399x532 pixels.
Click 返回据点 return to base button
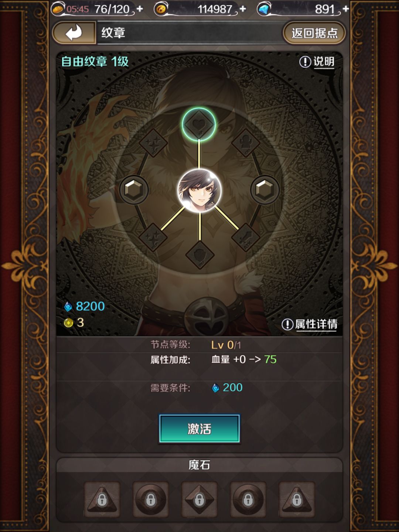pos(314,33)
